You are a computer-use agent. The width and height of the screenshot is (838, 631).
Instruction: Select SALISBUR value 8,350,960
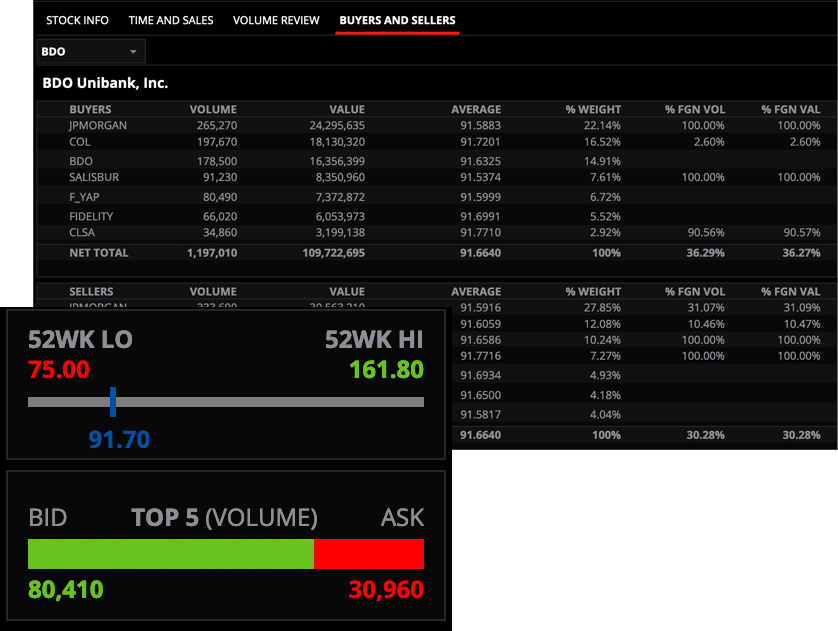[x=340, y=177]
